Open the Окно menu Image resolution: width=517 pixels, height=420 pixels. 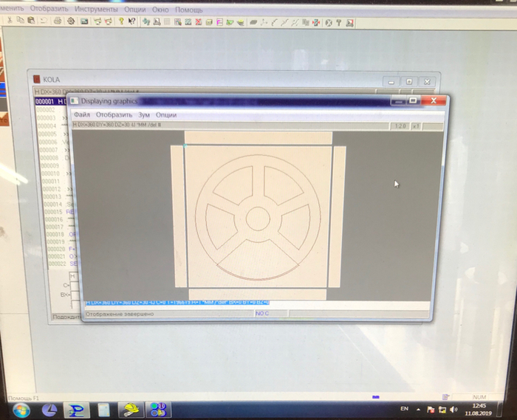coord(160,10)
